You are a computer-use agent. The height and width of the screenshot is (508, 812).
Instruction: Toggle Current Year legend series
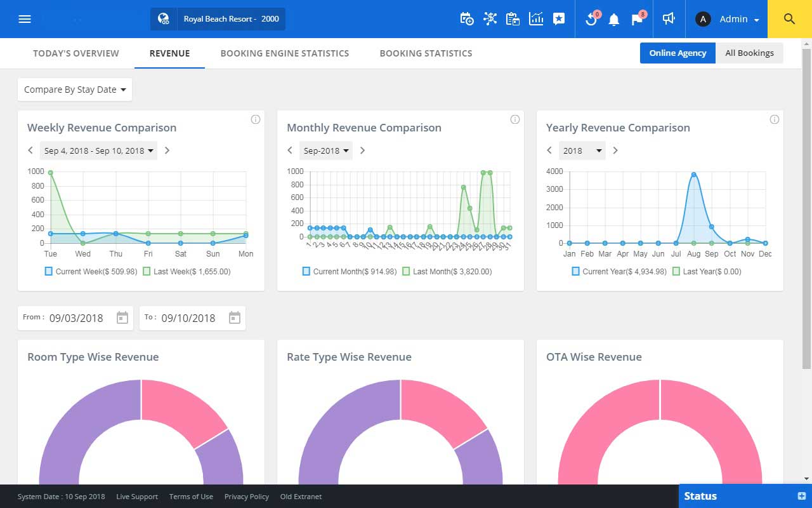click(619, 271)
